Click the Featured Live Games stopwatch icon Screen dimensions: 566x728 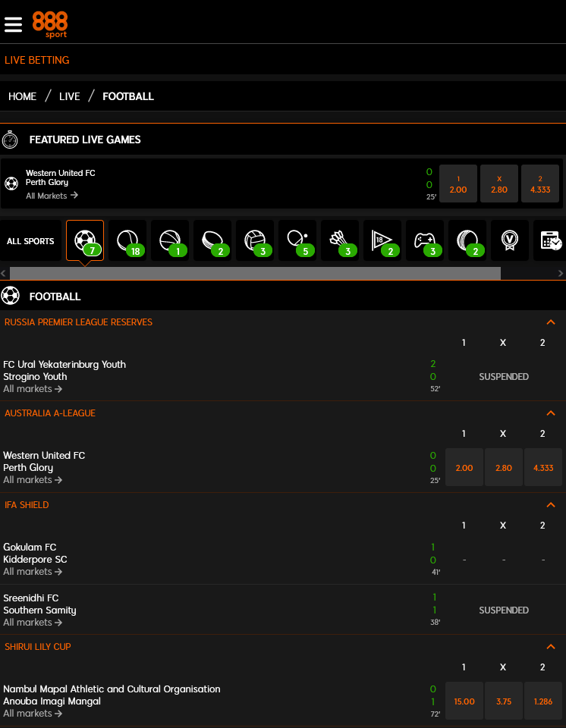pyautogui.click(x=10, y=140)
